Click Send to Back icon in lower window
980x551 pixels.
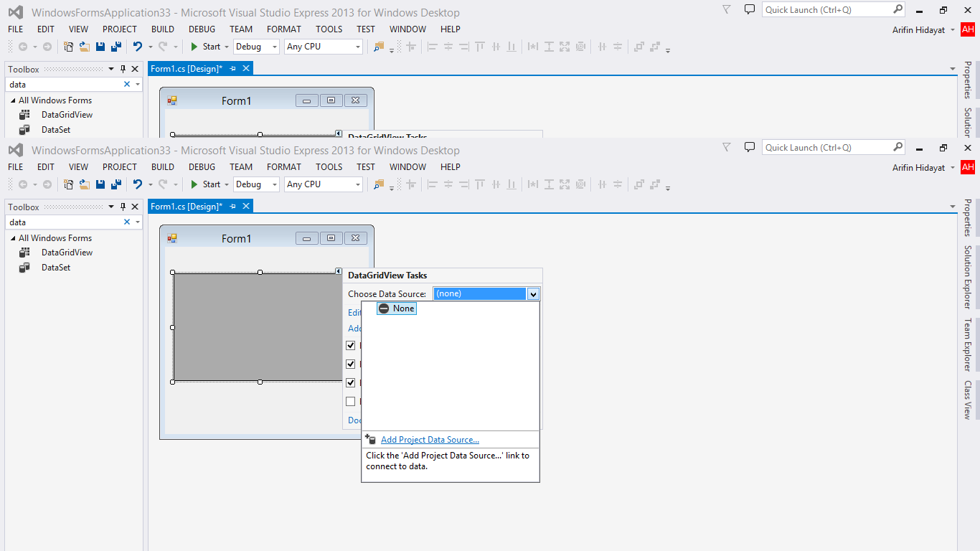point(655,184)
